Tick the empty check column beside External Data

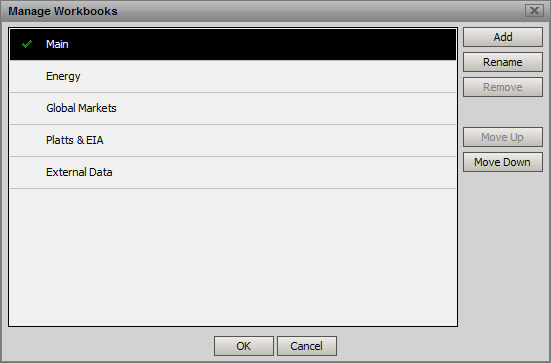coord(27,172)
